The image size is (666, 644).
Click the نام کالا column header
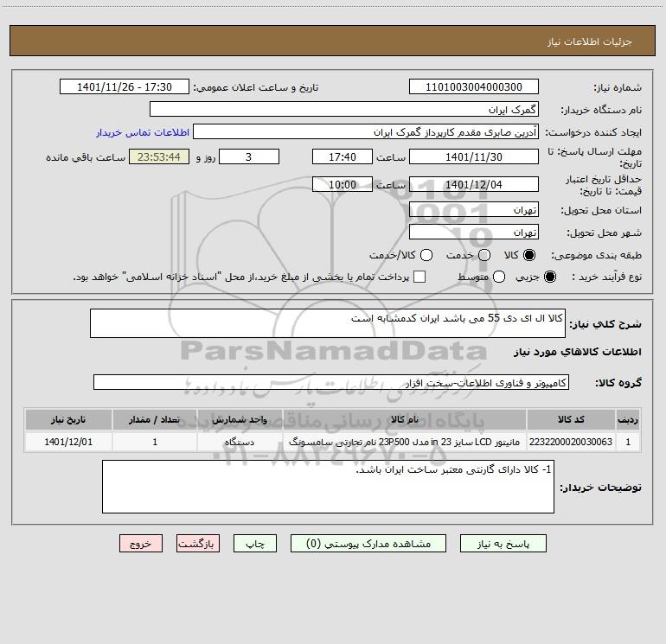(405, 419)
